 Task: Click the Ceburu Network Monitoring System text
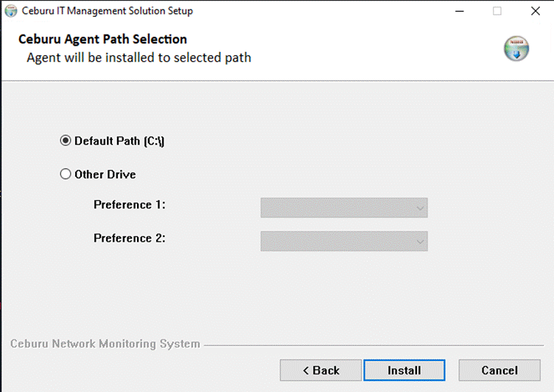(105, 343)
